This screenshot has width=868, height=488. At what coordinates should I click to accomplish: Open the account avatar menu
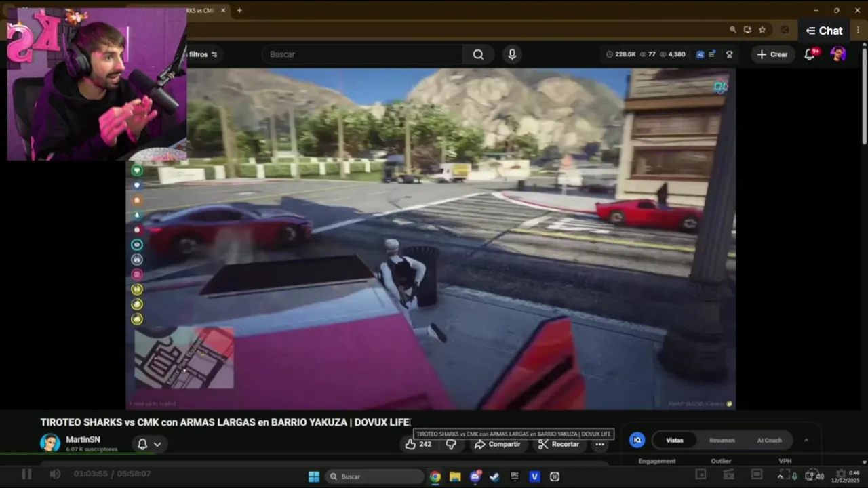(x=838, y=54)
